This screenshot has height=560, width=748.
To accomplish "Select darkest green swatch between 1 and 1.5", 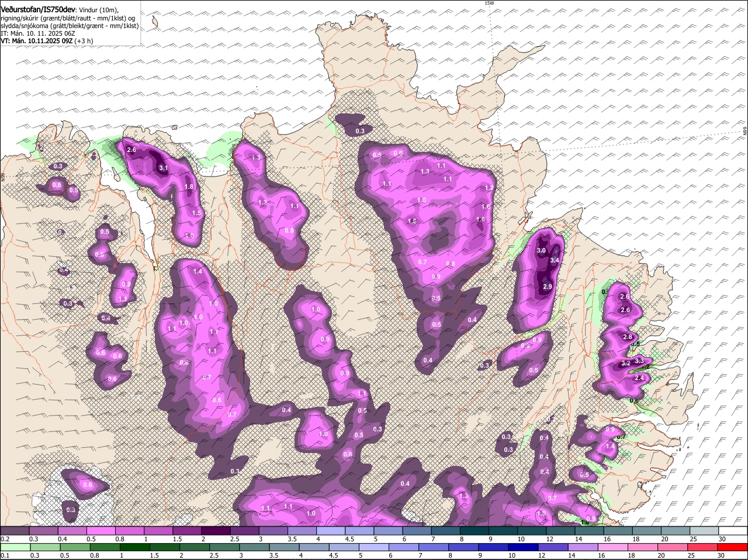I will pyautogui.click(x=136, y=547).
